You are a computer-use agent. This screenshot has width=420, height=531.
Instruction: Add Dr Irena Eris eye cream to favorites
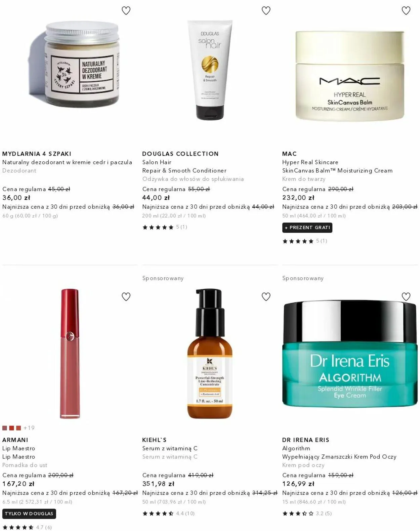pyautogui.click(x=406, y=297)
